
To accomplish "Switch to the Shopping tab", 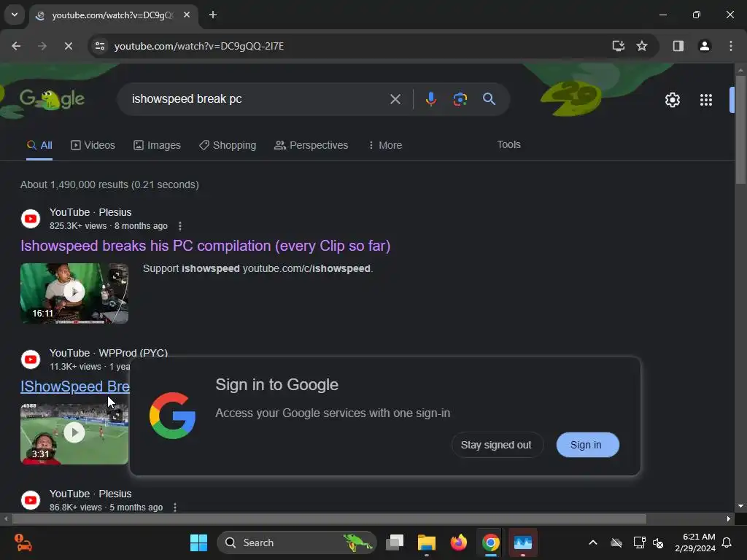I will [x=228, y=145].
